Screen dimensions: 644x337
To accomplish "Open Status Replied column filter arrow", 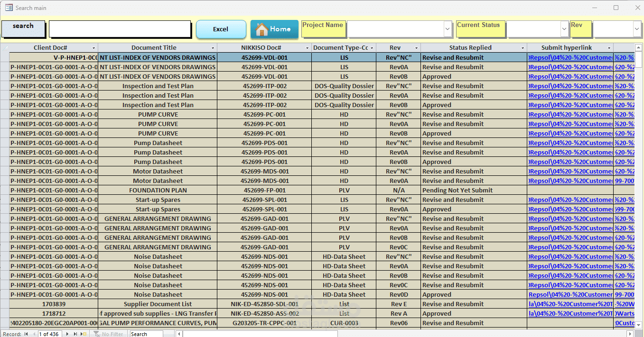I will tap(523, 48).
